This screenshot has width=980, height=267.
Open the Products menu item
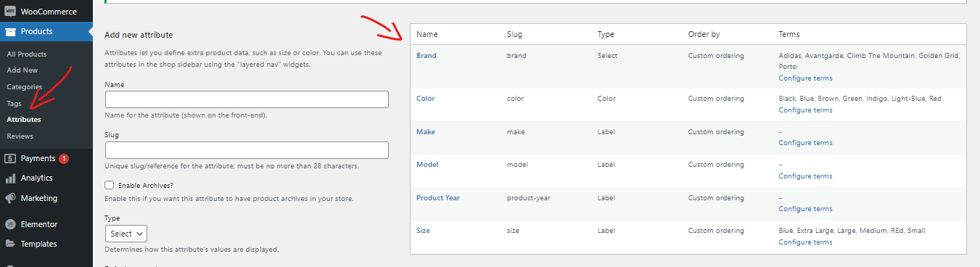pyautogui.click(x=36, y=32)
